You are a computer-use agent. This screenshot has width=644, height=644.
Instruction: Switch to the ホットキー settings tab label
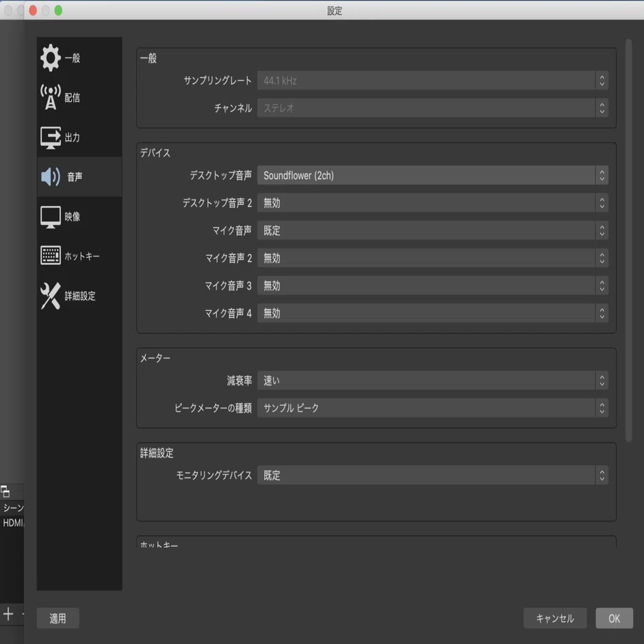[x=81, y=256]
